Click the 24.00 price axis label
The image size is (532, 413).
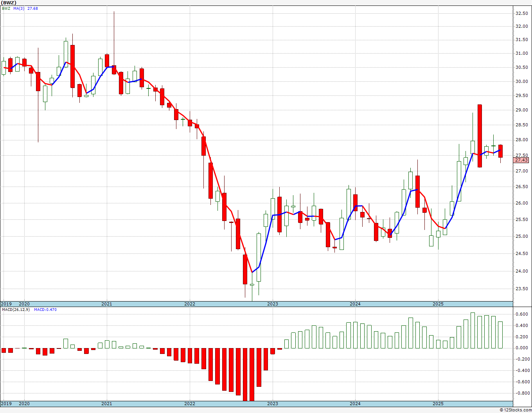521,271
